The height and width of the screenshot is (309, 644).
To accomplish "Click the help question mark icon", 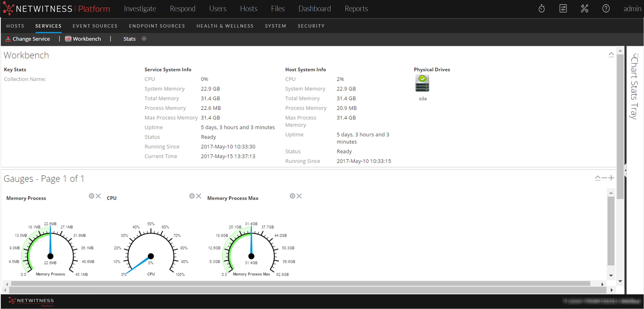I will (x=606, y=9).
